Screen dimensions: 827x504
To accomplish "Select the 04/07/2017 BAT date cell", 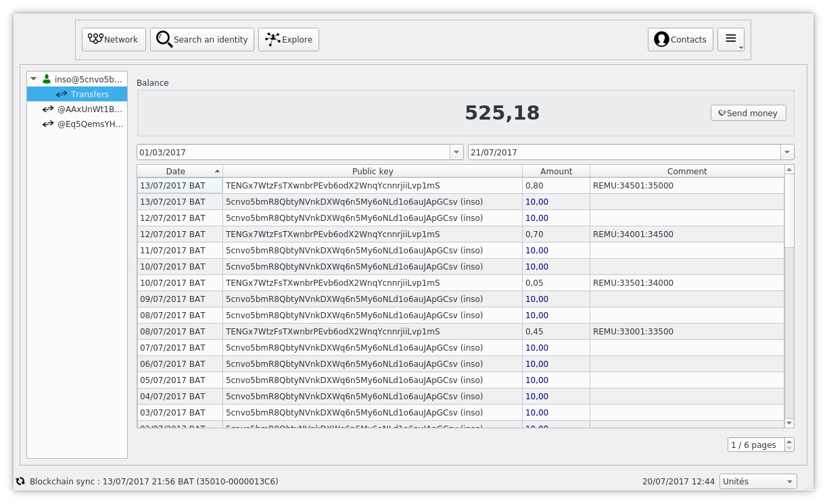I will click(x=180, y=397).
